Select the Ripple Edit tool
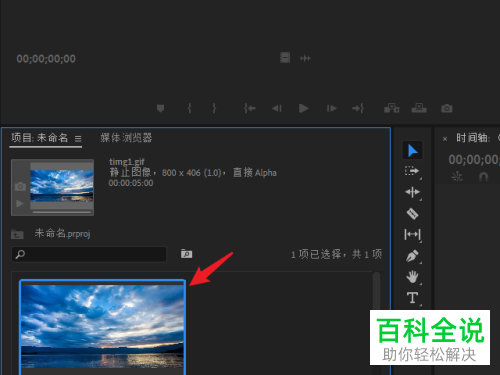 click(x=412, y=192)
